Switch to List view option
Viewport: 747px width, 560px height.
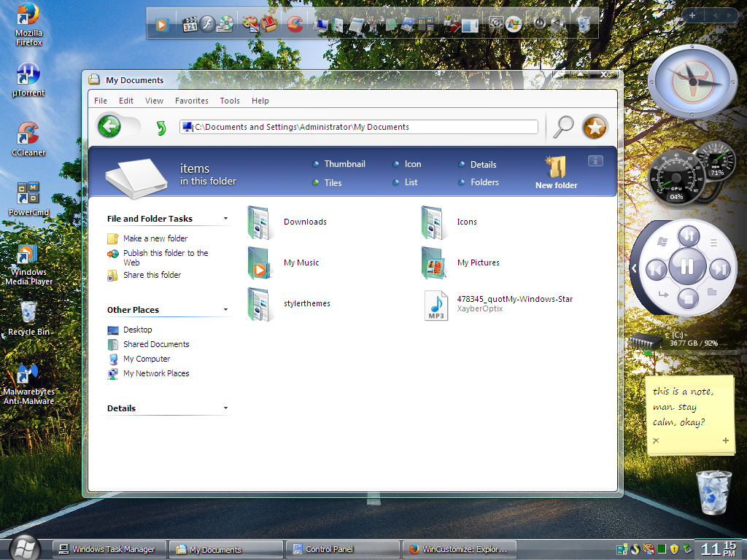[411, 182]
